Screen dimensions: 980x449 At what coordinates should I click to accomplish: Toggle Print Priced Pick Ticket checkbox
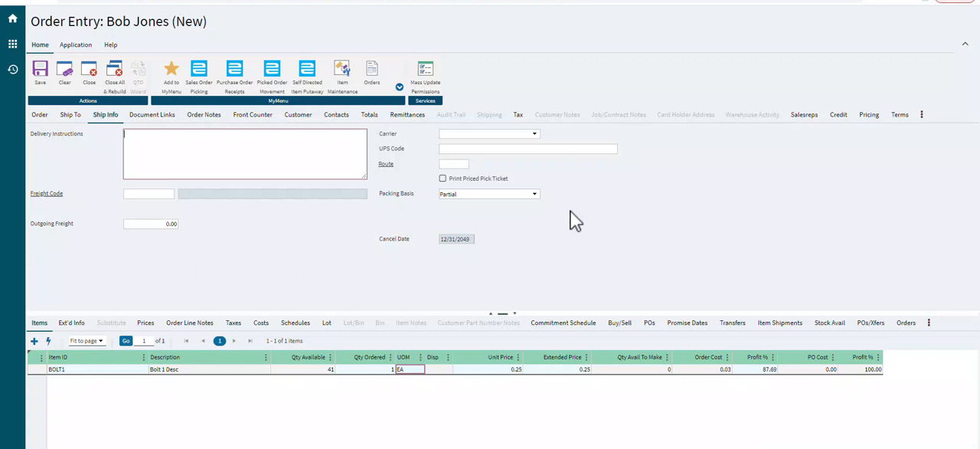pos(443,179)
